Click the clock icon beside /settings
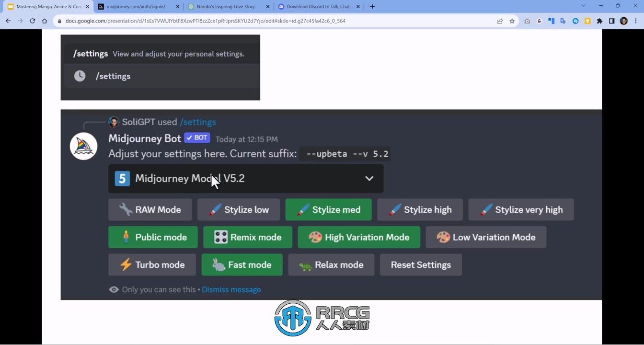This screenshot has height=345, width=644. pos(80,76)
